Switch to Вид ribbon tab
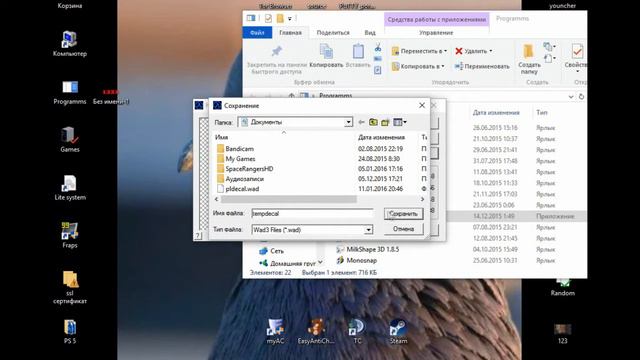Viewport: 640px width, 360px height. 370,33
